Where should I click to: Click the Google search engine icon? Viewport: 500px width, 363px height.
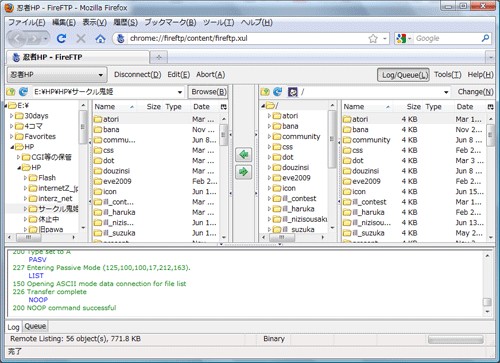pyautogui.click(x=401, y=39)
